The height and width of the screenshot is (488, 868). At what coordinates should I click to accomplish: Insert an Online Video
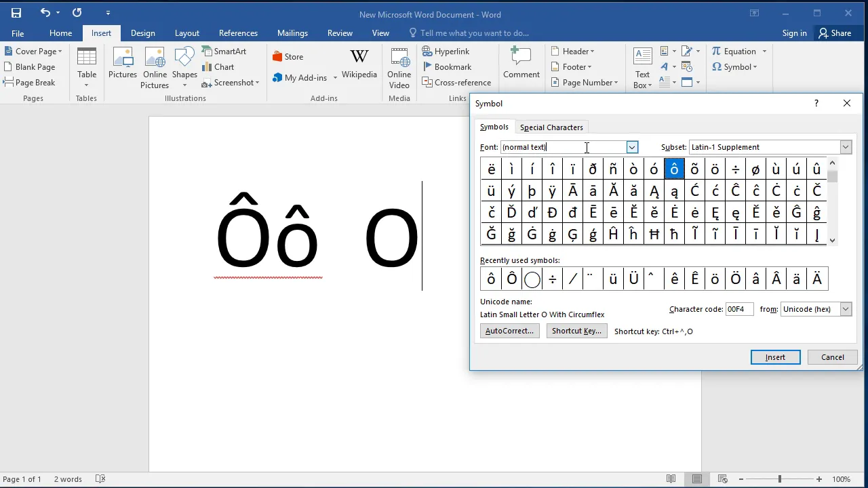[399, 68]
